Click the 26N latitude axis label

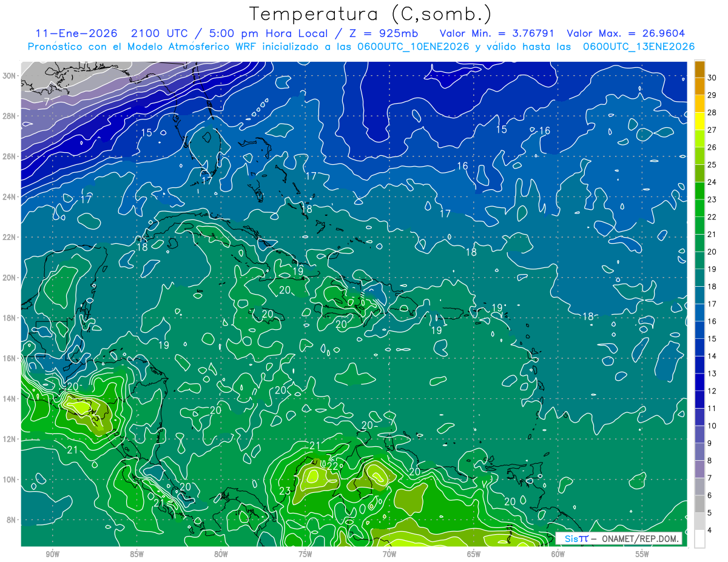(x=9, y=156)
